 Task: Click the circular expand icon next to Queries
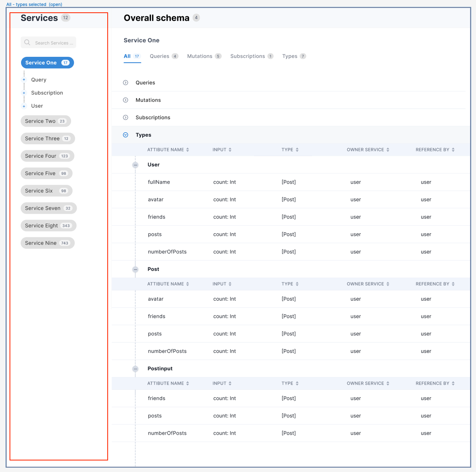click(x=126, y=83)
